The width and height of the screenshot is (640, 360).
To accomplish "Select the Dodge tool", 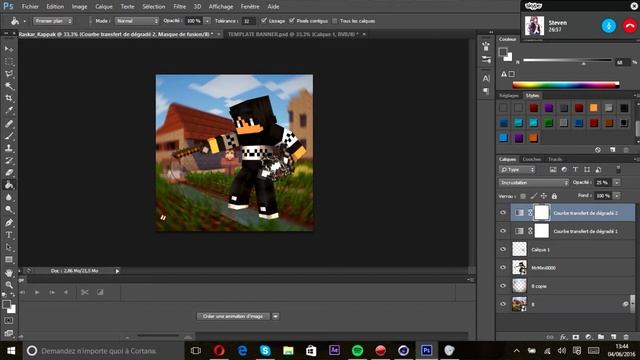I will [x=9, y=209].
